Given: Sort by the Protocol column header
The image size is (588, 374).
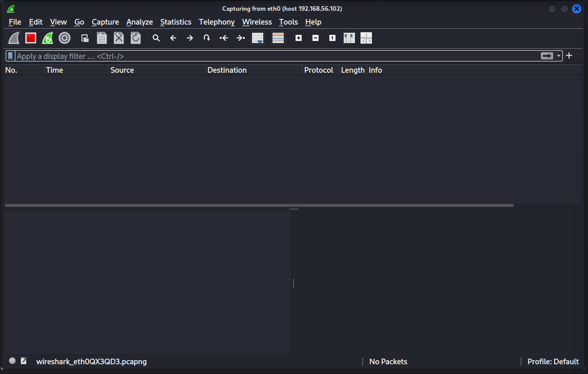Looking at the screenshot, I should [x=319, y=70].
